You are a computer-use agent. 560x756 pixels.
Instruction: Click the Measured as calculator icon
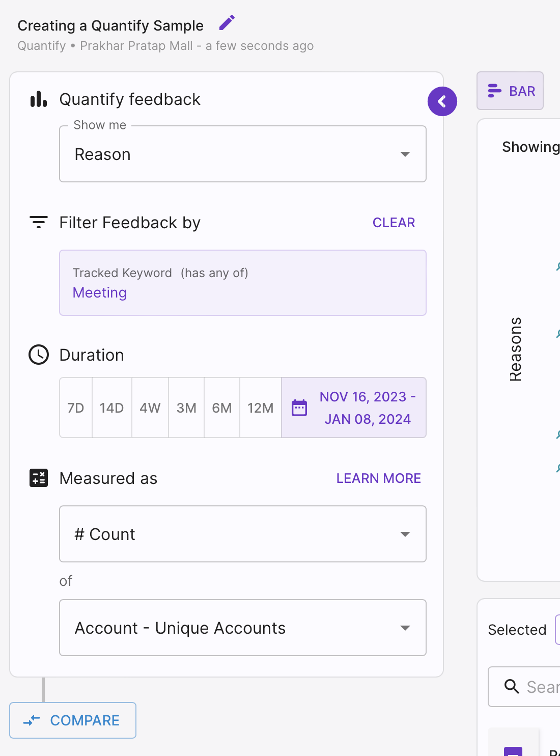(39, 478)
